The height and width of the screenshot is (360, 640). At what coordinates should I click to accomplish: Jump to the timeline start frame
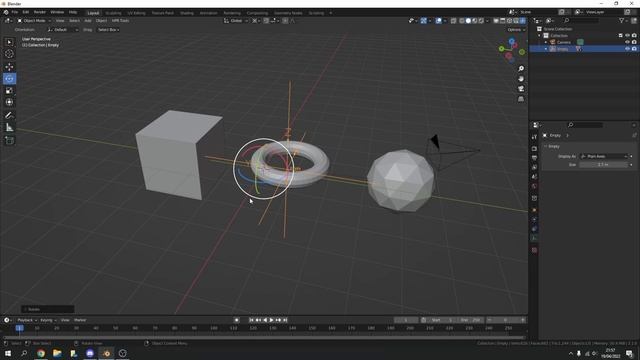pos(251,320)
